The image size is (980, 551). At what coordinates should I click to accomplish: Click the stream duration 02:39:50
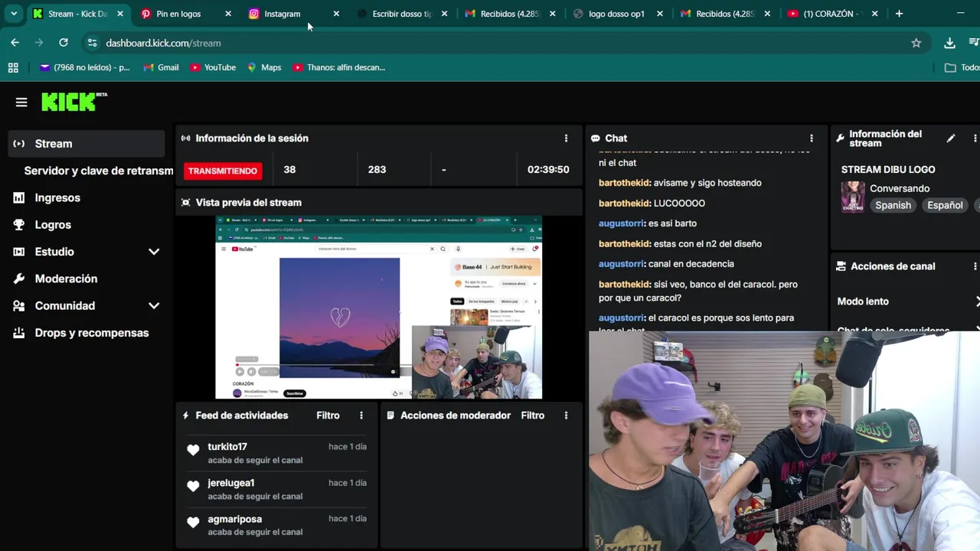point(548,170)
